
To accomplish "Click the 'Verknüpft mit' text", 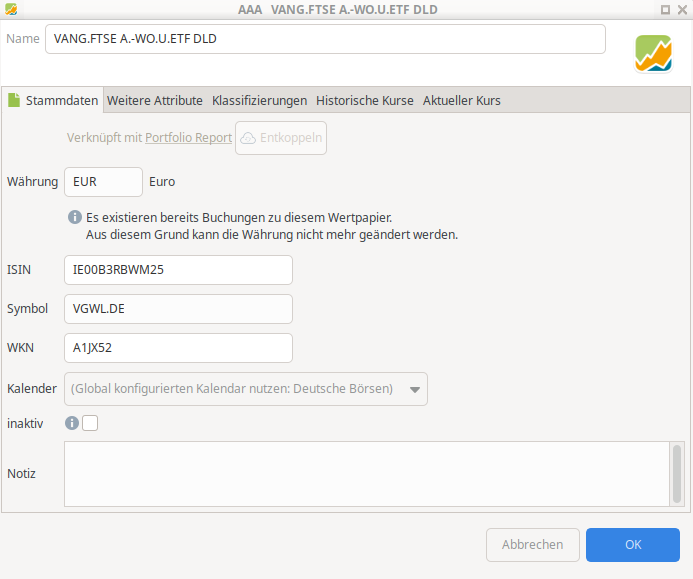I will pos(105,137).
